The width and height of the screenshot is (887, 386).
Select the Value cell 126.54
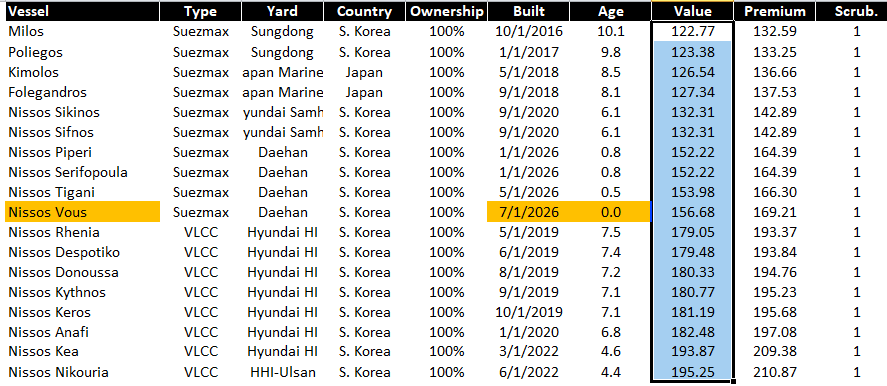pos(692,72)
